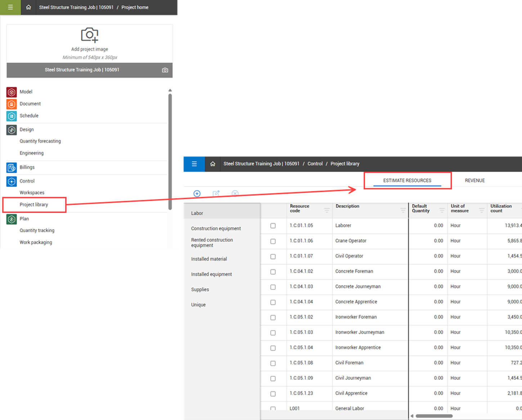Click the add resource plus icon
Screen dimensions: 522x420
tap(197, 194)
